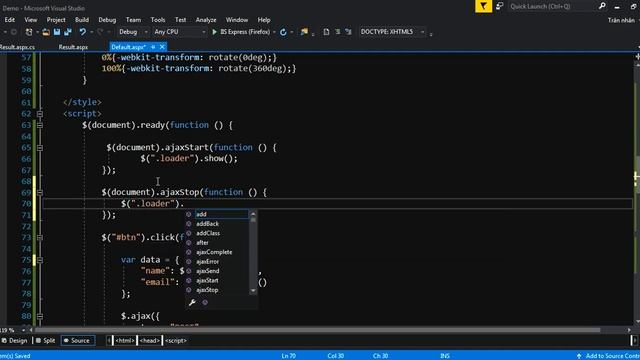Click the decrease indent icon
This screenshot has height=360, width=640.
[338, 32]
